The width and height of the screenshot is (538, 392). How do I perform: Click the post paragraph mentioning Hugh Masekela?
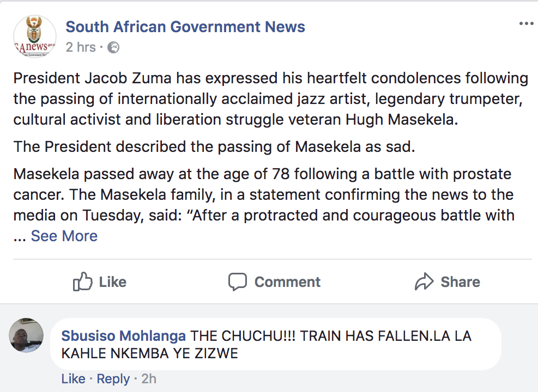[x=271, y=99]
